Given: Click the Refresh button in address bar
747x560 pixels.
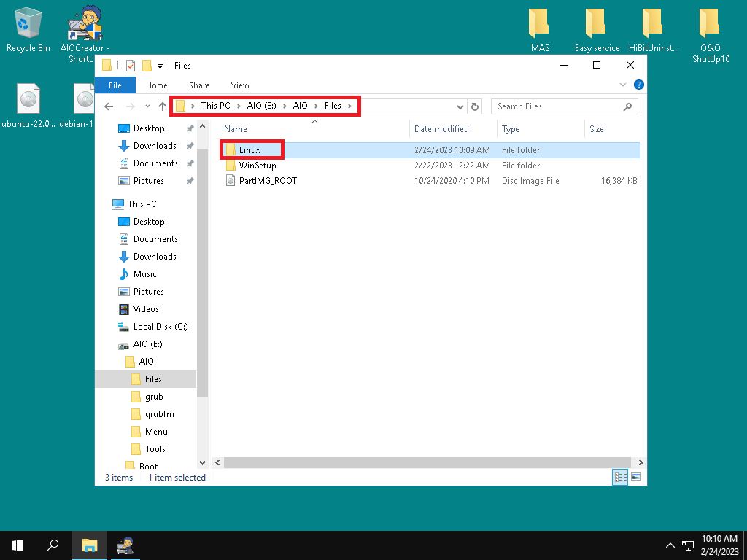Looking at the screenshot, I should click(475, 106).
